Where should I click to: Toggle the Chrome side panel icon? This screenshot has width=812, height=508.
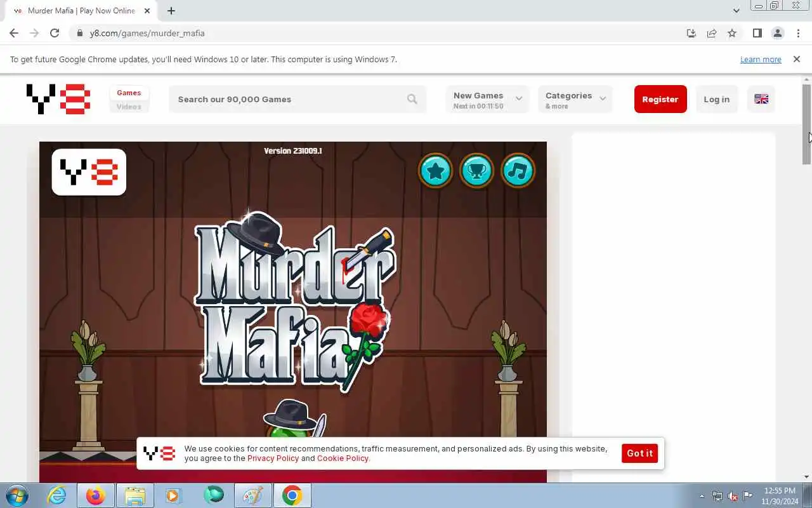coord(757,33)
